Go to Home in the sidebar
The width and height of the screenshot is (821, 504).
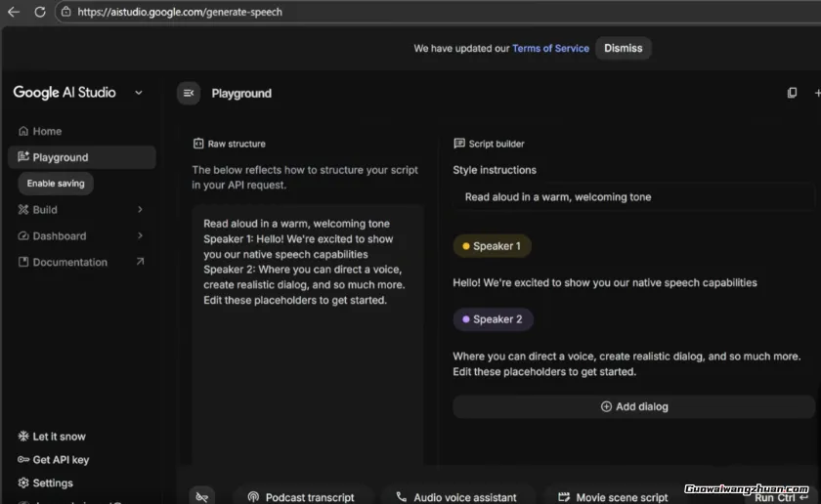[47, 131]
